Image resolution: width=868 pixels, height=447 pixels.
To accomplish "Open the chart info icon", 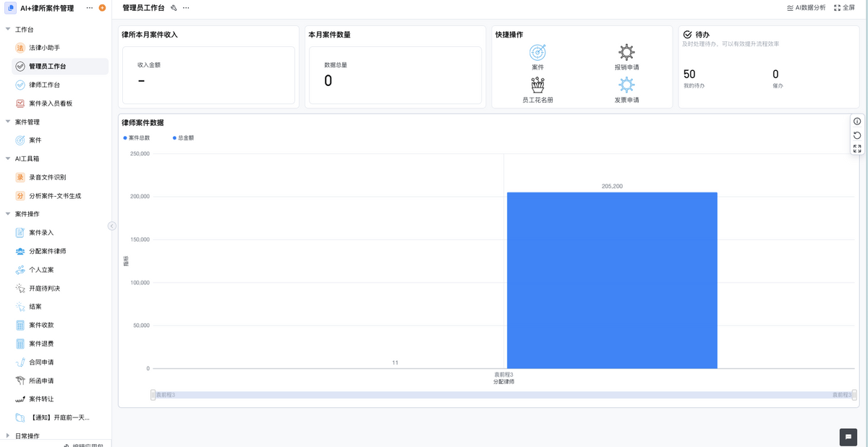I will tap(857, 122).
